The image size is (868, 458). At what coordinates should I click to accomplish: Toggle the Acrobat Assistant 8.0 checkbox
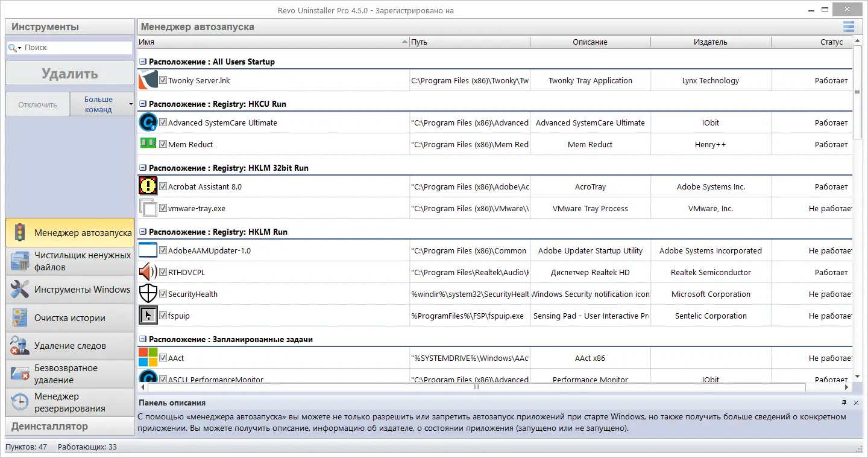[163, 186]
